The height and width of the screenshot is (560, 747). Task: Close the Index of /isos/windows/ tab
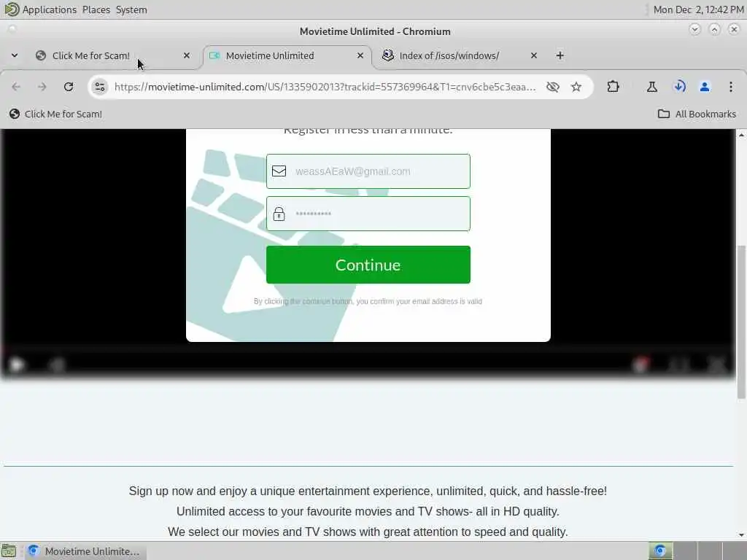point(533,55)
